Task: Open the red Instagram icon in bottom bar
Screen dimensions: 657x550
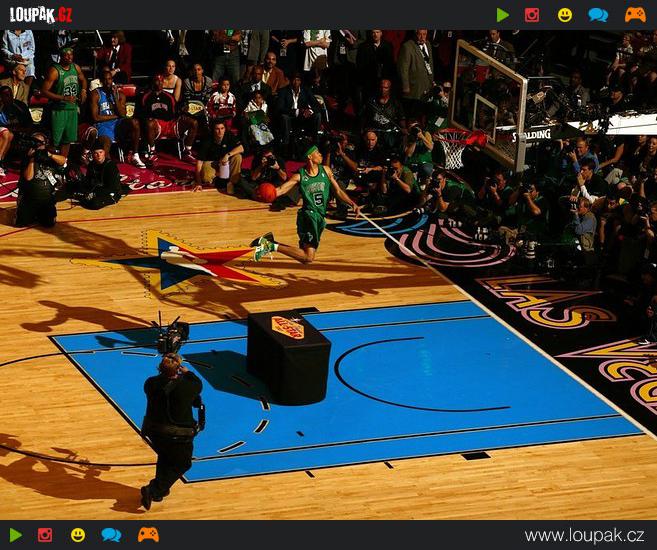Action: click(45, 535)
